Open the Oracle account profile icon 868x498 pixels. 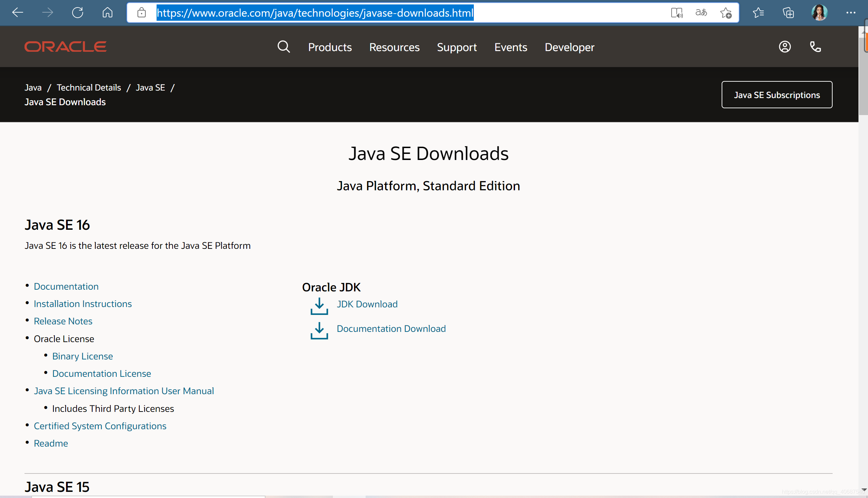(x=785, y=47)
